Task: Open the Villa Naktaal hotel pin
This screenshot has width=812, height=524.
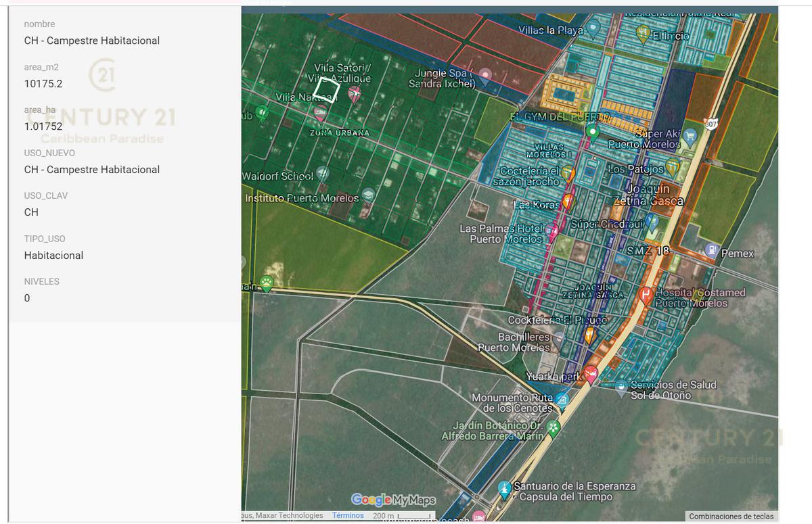Action: click(320, 112)
